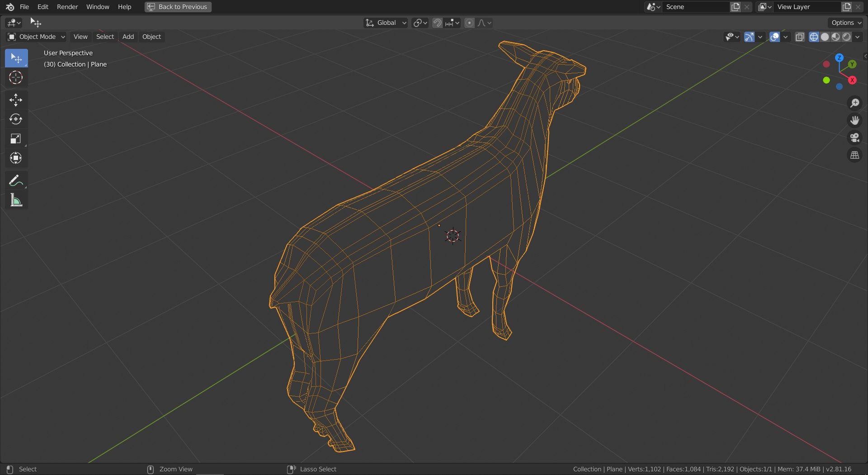Click the Scene name field
868x475 pixels.
point(696,7)
